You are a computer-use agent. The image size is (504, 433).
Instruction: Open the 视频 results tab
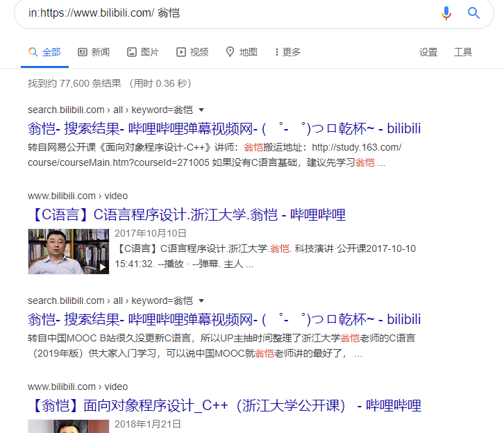point(192,52)
